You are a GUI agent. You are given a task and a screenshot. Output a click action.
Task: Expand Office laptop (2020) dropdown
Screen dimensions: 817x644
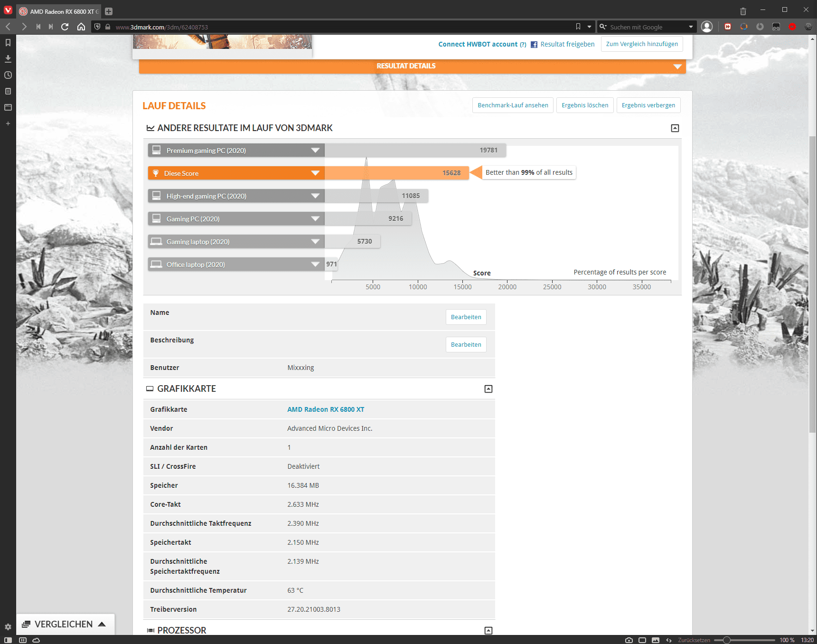(x=315, y=265)
